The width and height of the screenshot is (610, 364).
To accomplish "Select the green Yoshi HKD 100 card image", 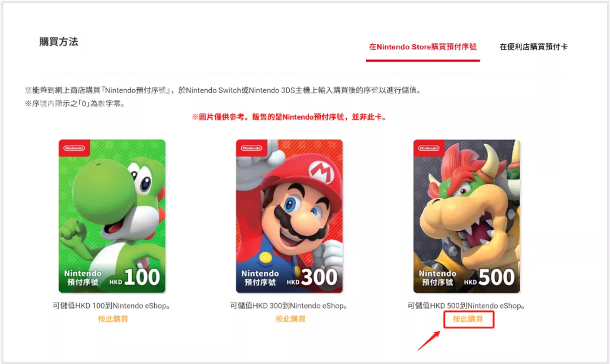I will (x=112, y=216).
